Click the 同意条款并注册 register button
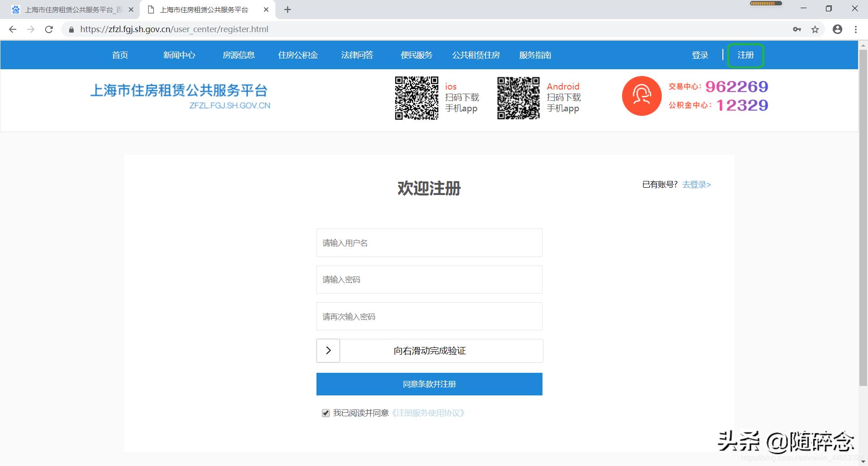 point(429,384)
